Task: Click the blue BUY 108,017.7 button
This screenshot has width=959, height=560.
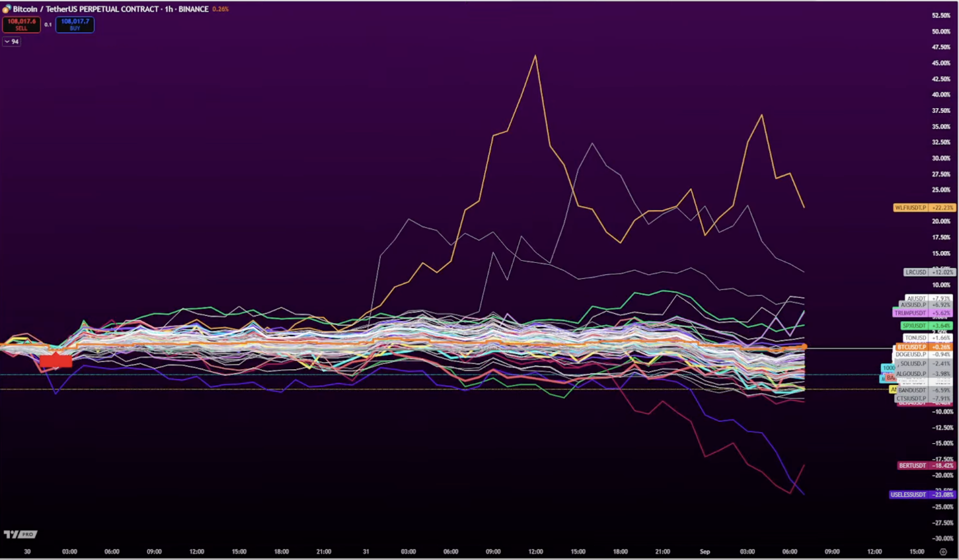Action: click(x=75, y=25)
